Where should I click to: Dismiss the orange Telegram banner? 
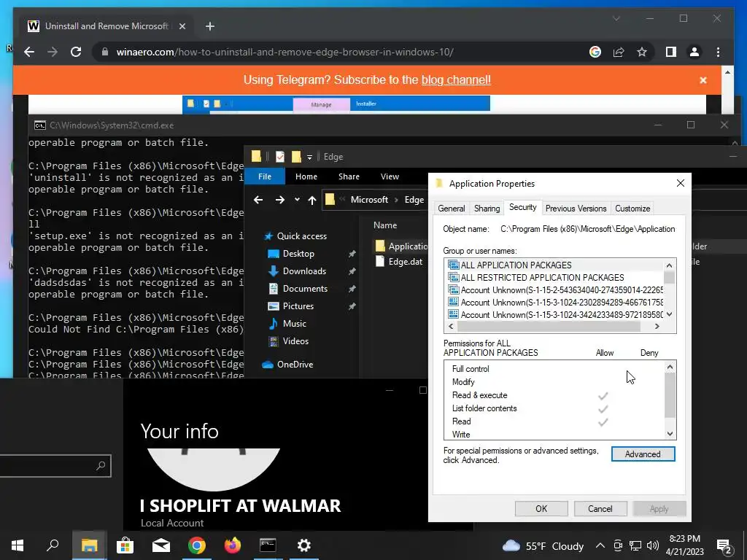(703, 80)
